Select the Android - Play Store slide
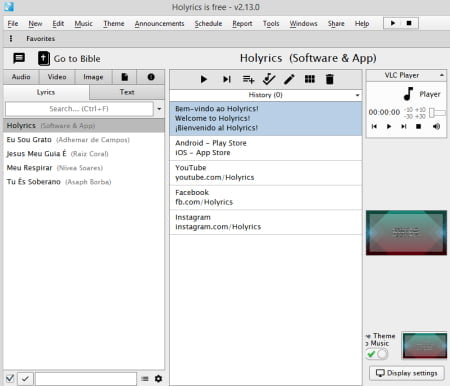Viewport: 450px width, 386px height. 266,148
